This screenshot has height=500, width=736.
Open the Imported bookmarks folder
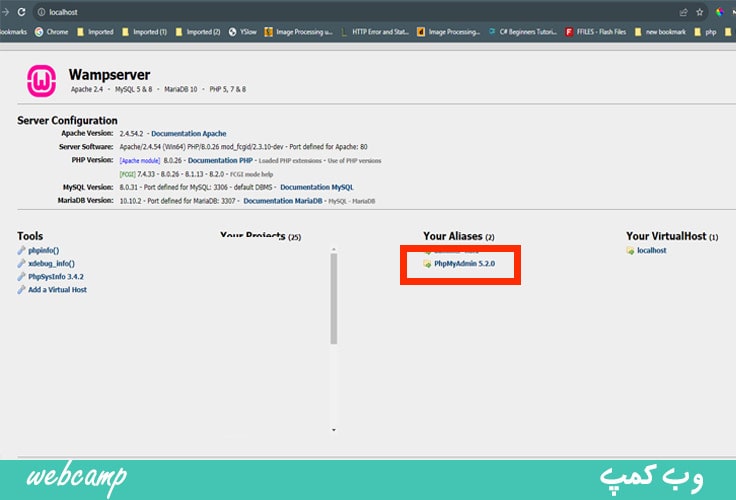coord(95,32)
